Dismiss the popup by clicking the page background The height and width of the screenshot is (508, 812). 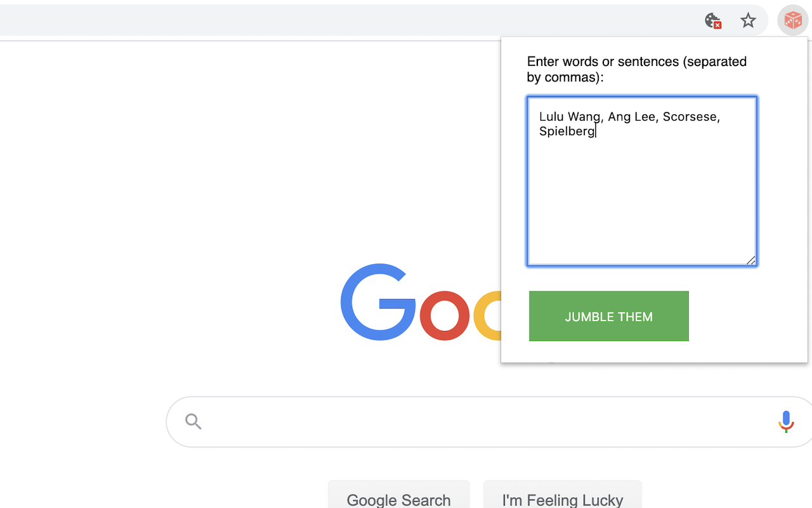[x=190, y=190]
